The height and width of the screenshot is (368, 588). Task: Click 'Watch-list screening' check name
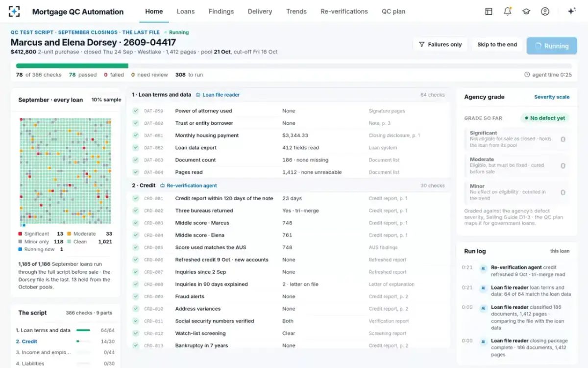(200, 333)
